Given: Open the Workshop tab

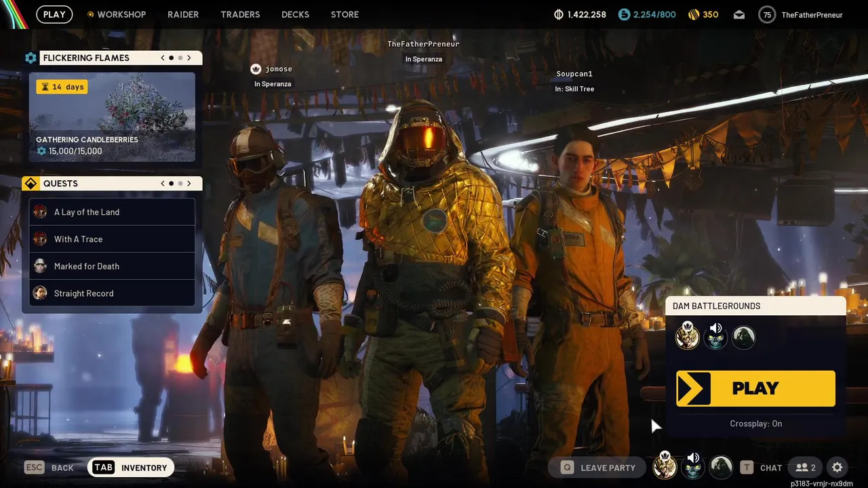Looking at the screenshot, I should (121, 14).
